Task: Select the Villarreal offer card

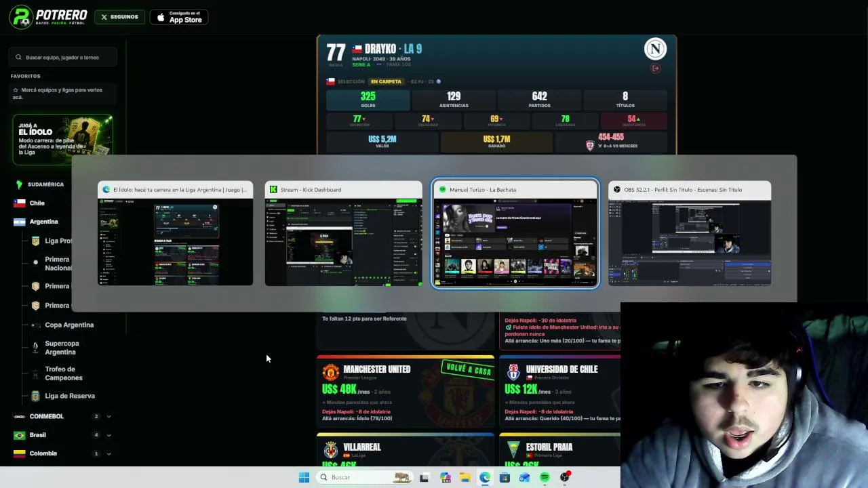Action: pos(406,449)
